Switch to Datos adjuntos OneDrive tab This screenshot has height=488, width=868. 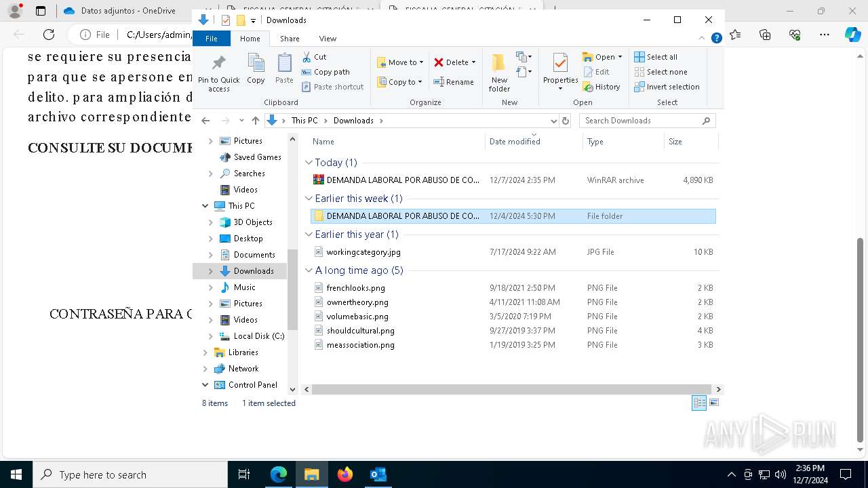click(121, 11)
